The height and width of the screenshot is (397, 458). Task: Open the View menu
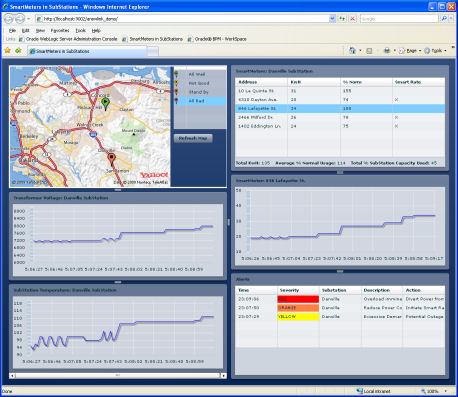pos(40,30)
